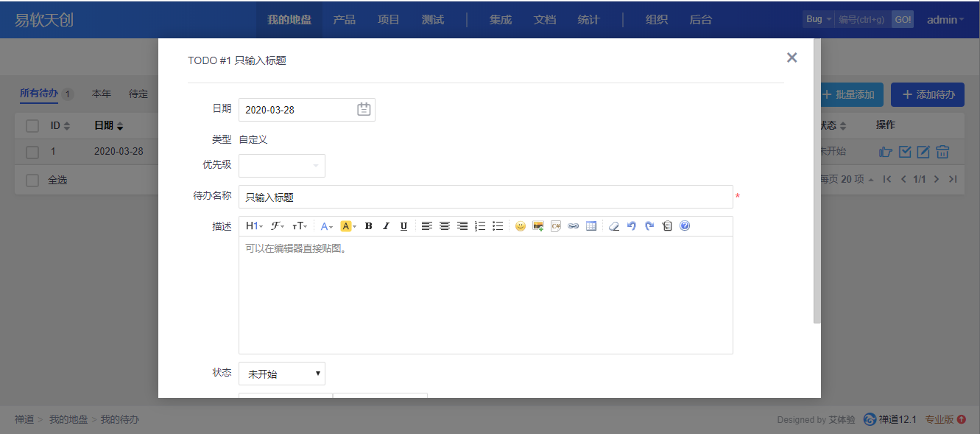This screenshot has height=434, width=980.
Task: Insert a hyperlink in editor
Action: [574, 226]
